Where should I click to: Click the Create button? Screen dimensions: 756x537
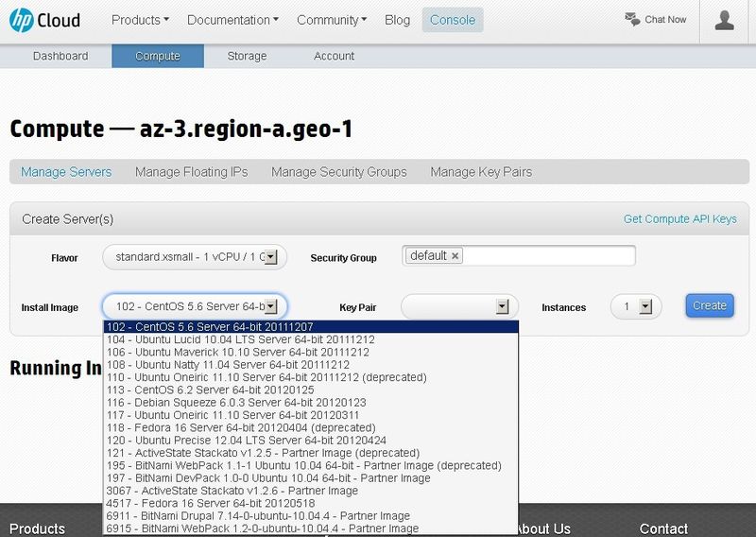[x=710, y=305]
